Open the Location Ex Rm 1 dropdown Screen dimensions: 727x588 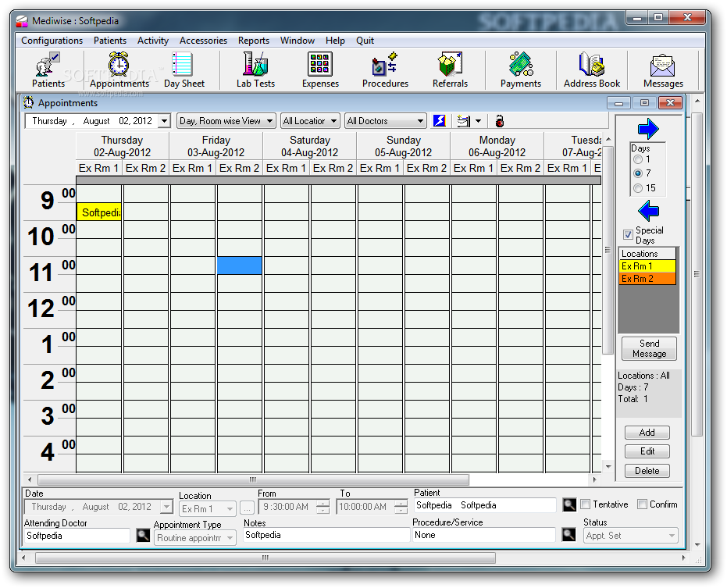point(207,509)
